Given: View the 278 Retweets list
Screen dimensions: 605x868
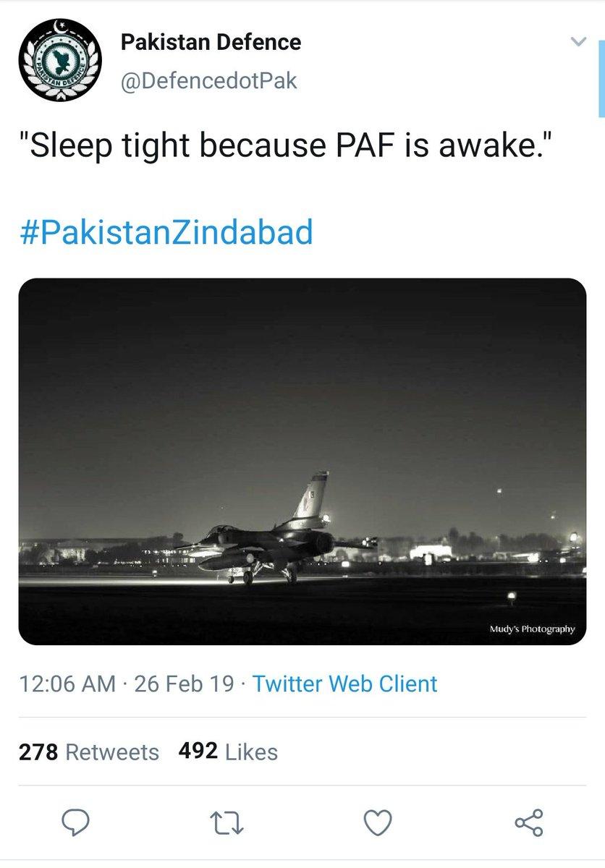Looking at the screenshot, I should pos(88,752).
